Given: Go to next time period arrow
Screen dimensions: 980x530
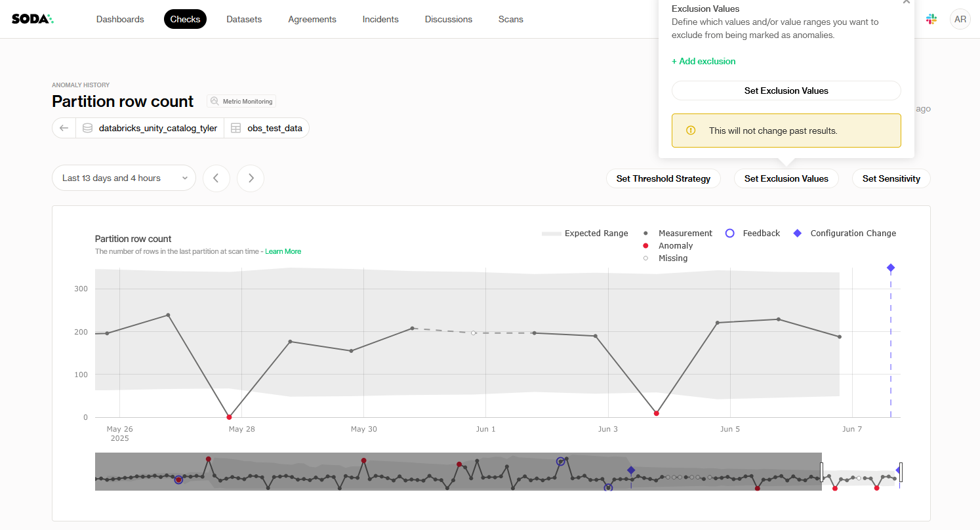Looking at the screenshot, I should [251, 178].
